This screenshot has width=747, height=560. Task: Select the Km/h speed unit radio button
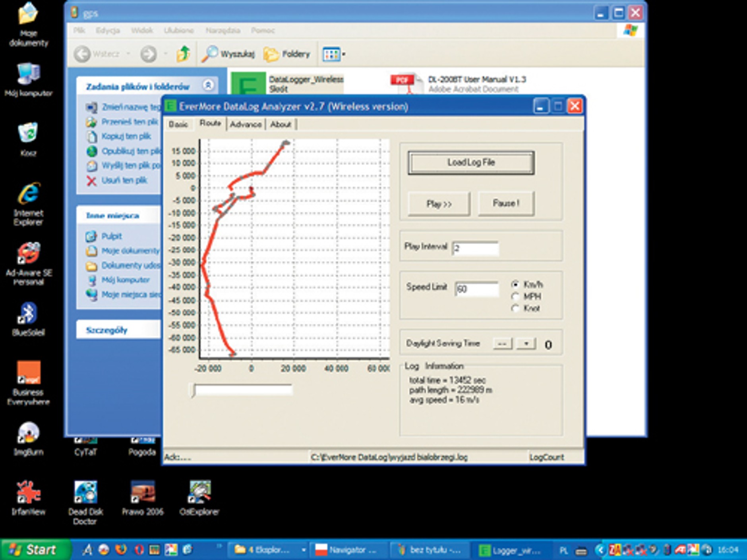[x=515, y=284]
